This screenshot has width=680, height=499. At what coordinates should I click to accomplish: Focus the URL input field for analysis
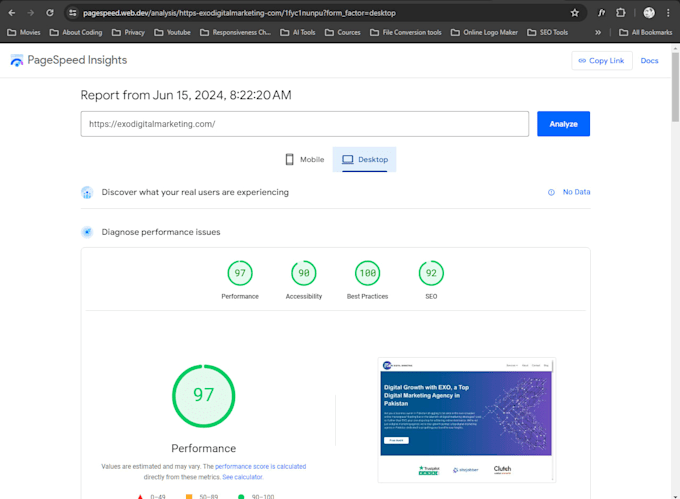[x=304, y=124]
